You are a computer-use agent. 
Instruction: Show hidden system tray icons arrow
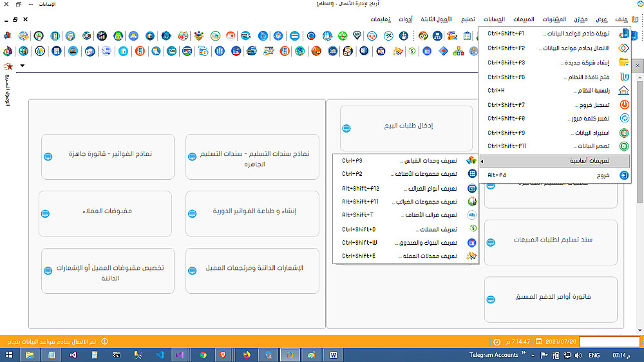pyautogui.click(x=533, y=355)
